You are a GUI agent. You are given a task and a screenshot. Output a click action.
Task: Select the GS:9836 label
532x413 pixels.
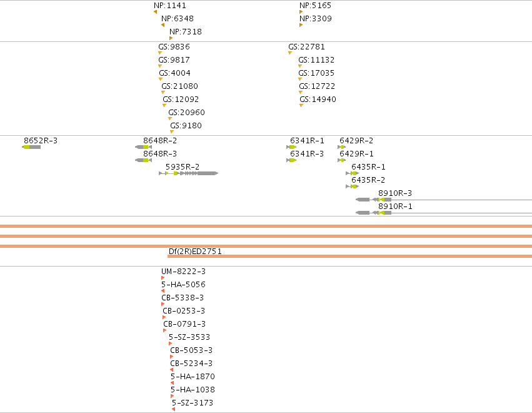174,47
